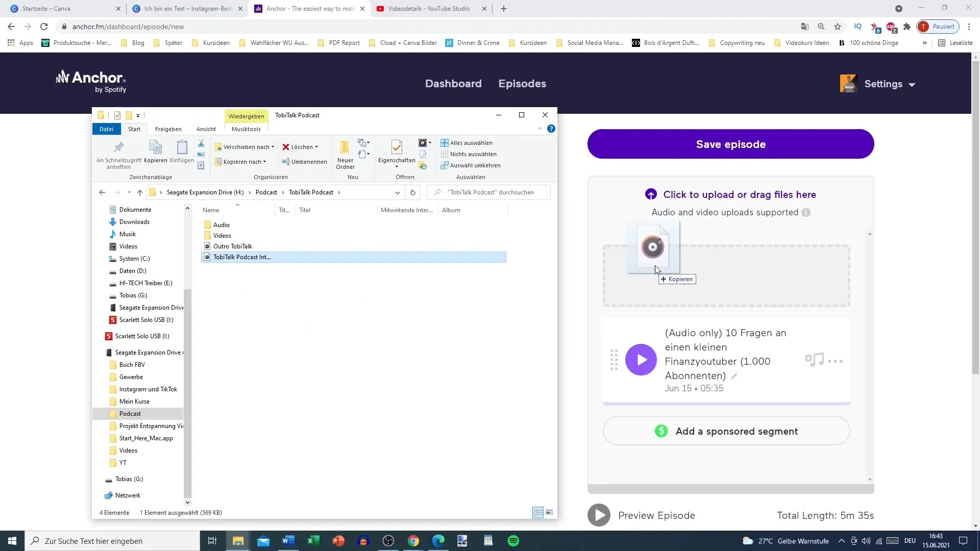Add background music to the segment
The width and height of the screenshot is (980, 551).
pyautogui.click(x=814, y=360)
